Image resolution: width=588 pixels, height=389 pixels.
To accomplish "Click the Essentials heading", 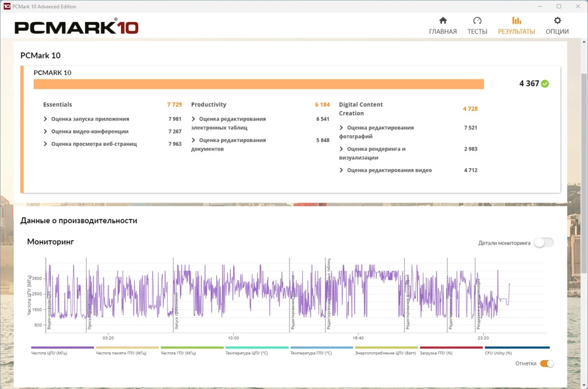I will click(x=57, y=104).
